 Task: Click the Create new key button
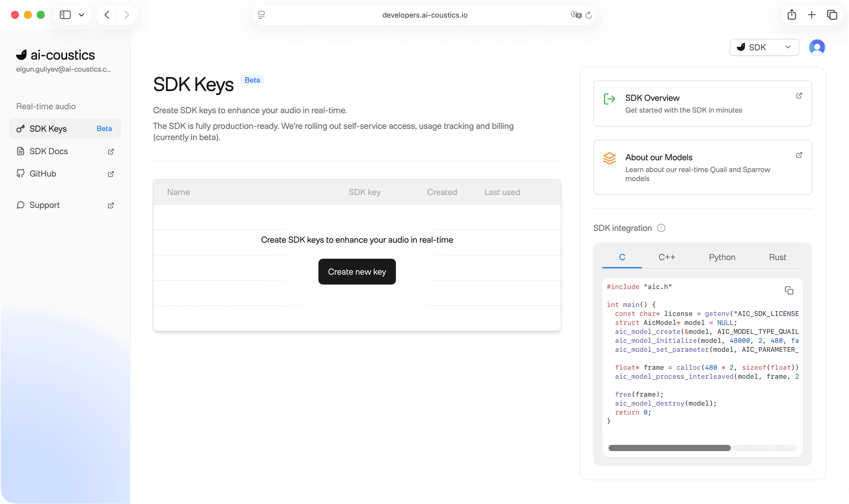357,272
